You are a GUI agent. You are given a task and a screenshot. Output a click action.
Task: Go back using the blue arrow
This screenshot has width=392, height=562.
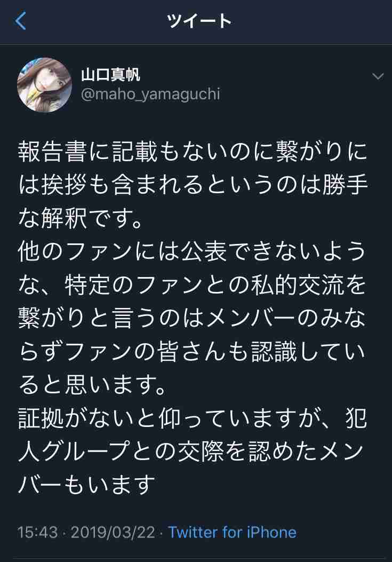click(21, 21)
